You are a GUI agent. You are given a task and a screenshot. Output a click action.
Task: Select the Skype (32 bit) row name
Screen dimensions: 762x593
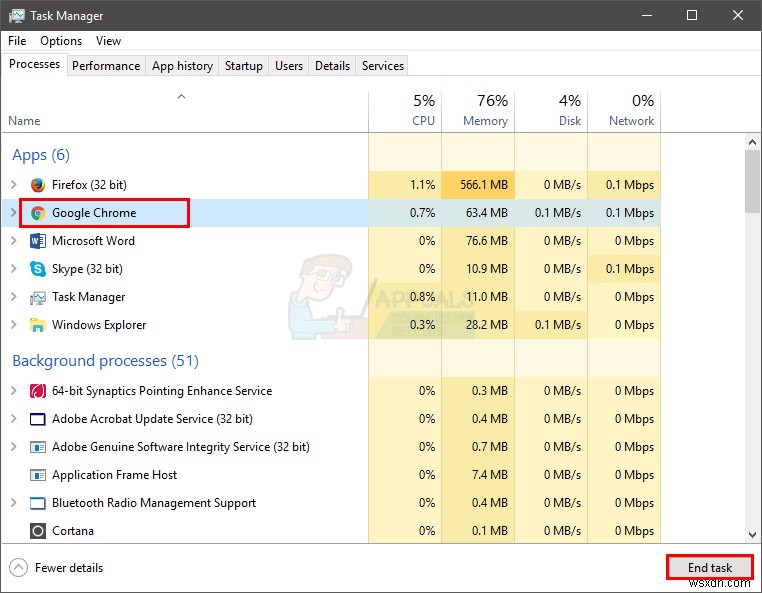pos(87,269)
